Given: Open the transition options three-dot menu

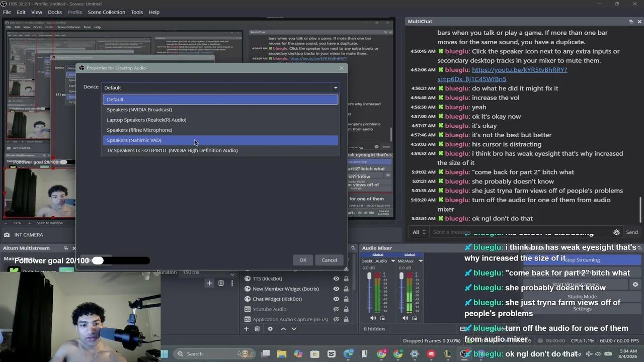Looking at the screenshot, I should pos(232,283).
